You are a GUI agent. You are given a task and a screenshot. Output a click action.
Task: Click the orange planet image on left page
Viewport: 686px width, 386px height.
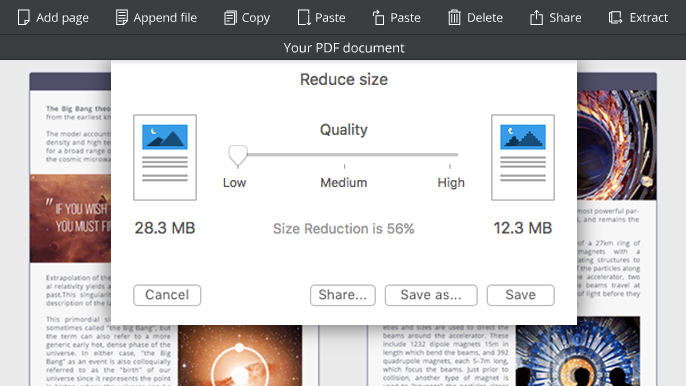point(240,355)
